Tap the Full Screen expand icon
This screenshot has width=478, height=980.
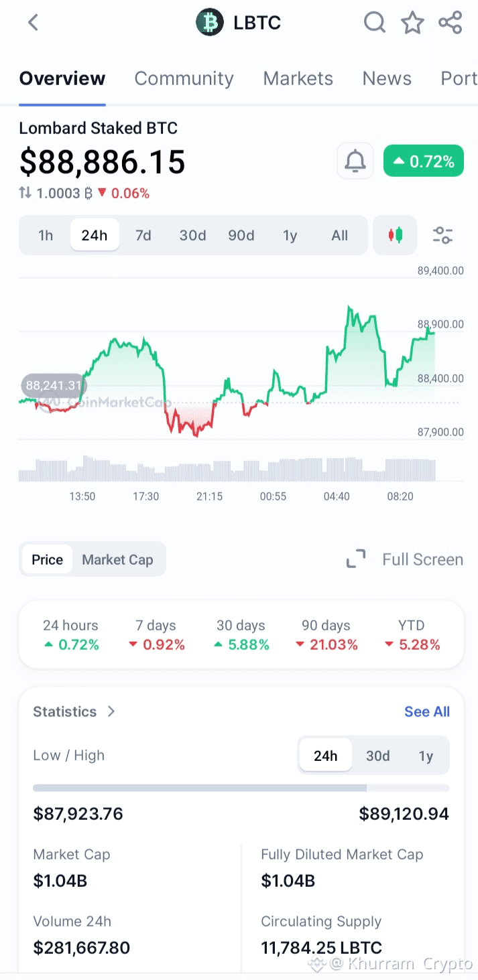click(x=356, y=559)
